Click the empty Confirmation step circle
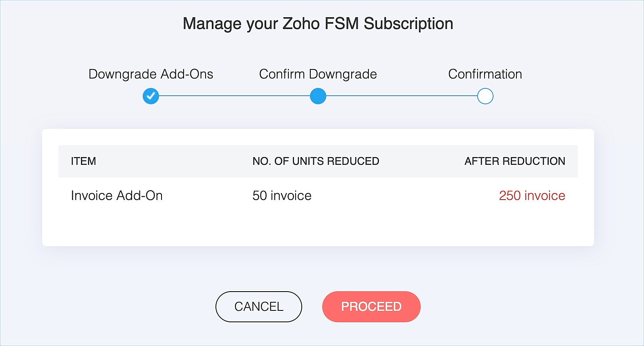 (485, 96)
